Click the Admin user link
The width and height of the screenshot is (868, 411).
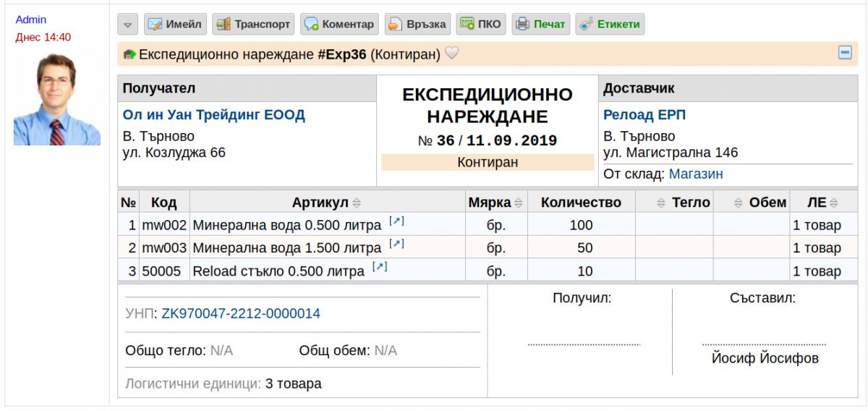coord(31,20)
